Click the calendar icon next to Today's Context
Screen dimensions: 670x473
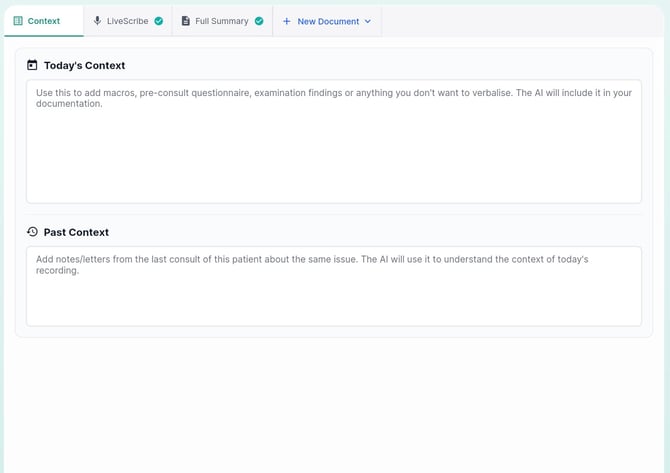(x=32, y=65)
